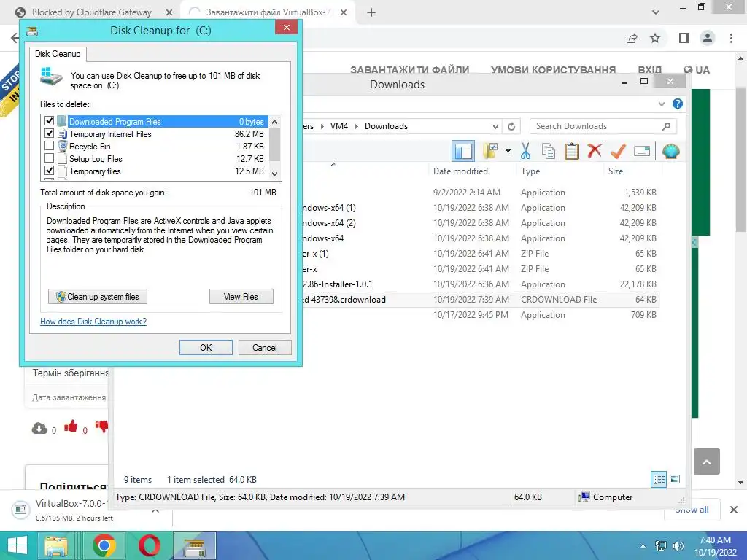Open Chrome's three-dot menu
747x560 pixels.
coord(731,38)
